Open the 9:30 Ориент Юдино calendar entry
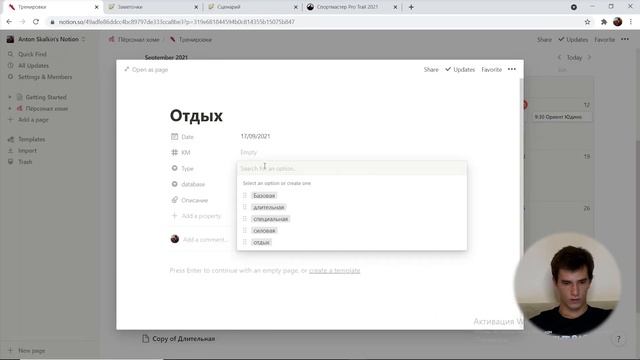The image size is (640, 360). 563,117
